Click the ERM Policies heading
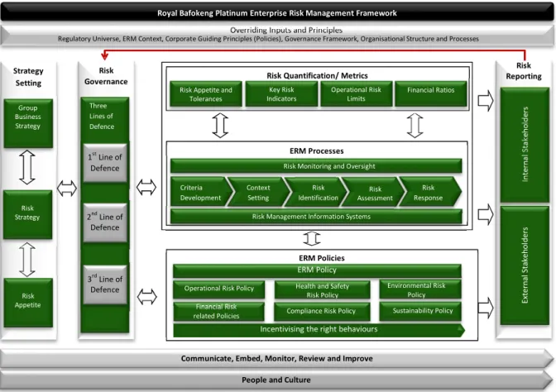556x392 pixels. [x=322, y=258]
